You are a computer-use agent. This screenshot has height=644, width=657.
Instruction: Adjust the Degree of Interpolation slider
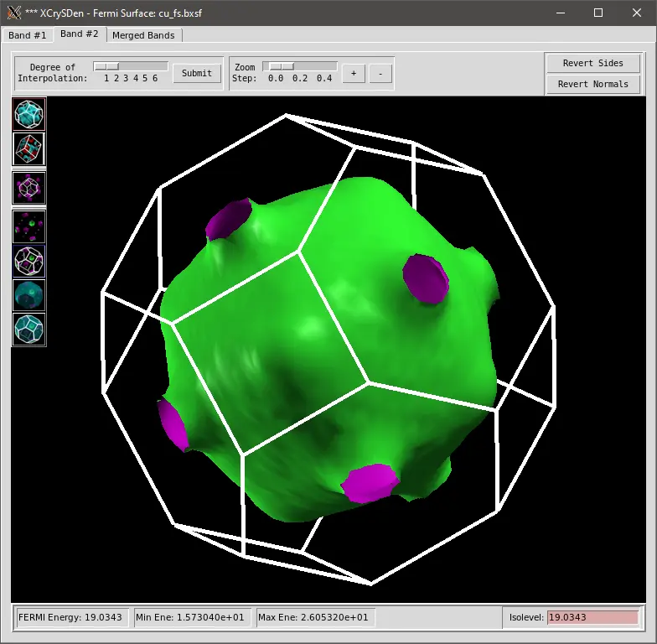[x=131, y=66]
